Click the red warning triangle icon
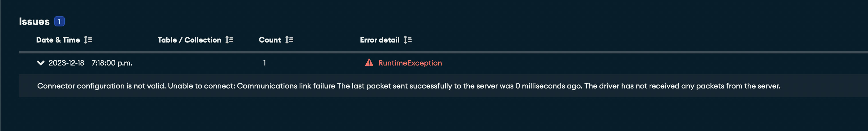 [x=369, y=63]
